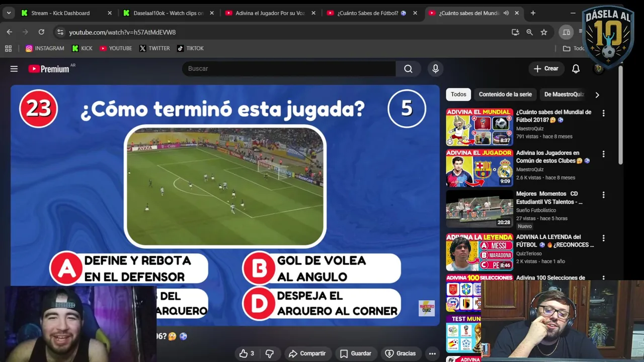Open the Crear create menu
The width and height of the screenshot is (644, 362).
pos(546,68)
